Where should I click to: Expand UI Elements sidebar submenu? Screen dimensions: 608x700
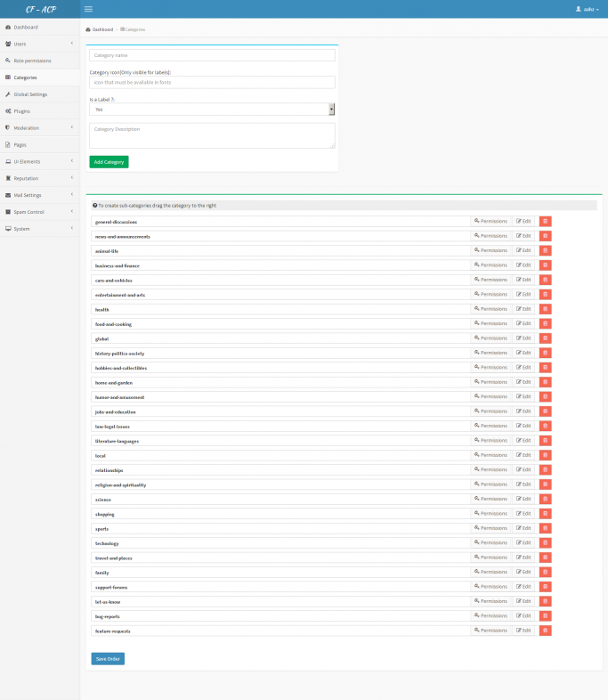pyautogui.click(x=40, y=161)
